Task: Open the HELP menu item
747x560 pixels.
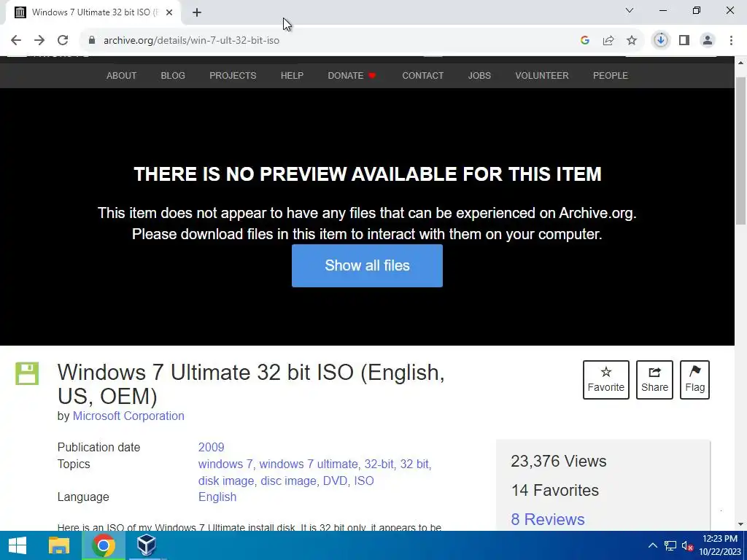Action: point(292,76)
